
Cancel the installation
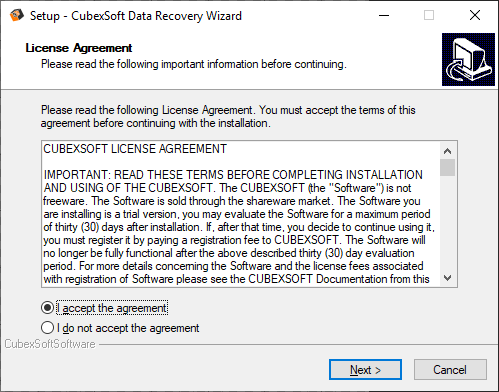coord(450,370)
